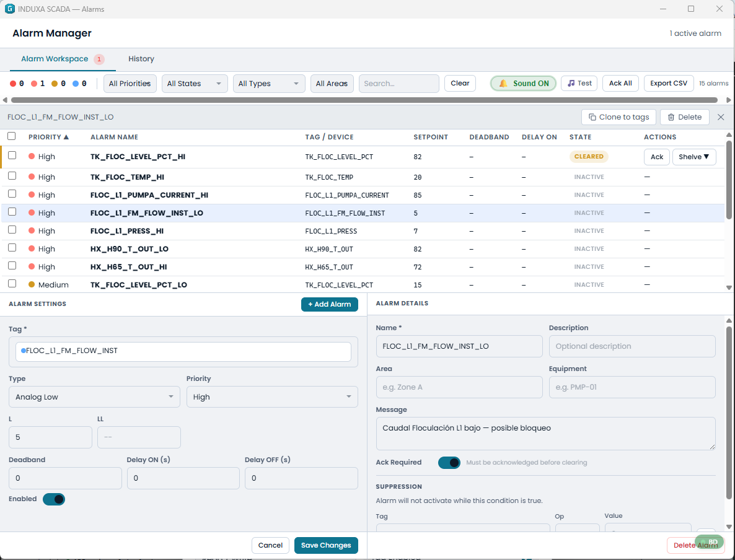Screen dimensions: 735x560
Task: Check the TK_FLOC_LEVEL_PCT_HI row checkbox
Action: click(x=12, y=155)
